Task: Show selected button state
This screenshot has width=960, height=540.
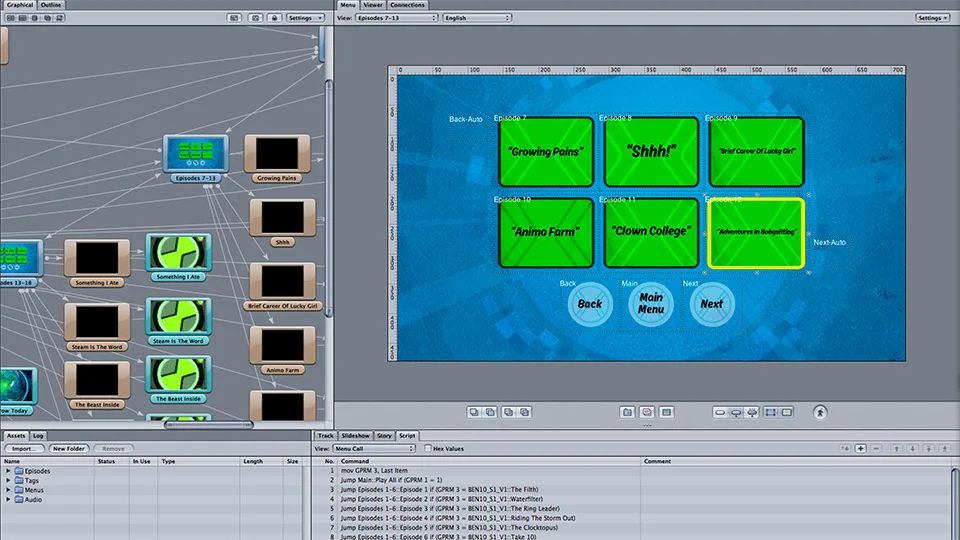Action: (736, 412)
